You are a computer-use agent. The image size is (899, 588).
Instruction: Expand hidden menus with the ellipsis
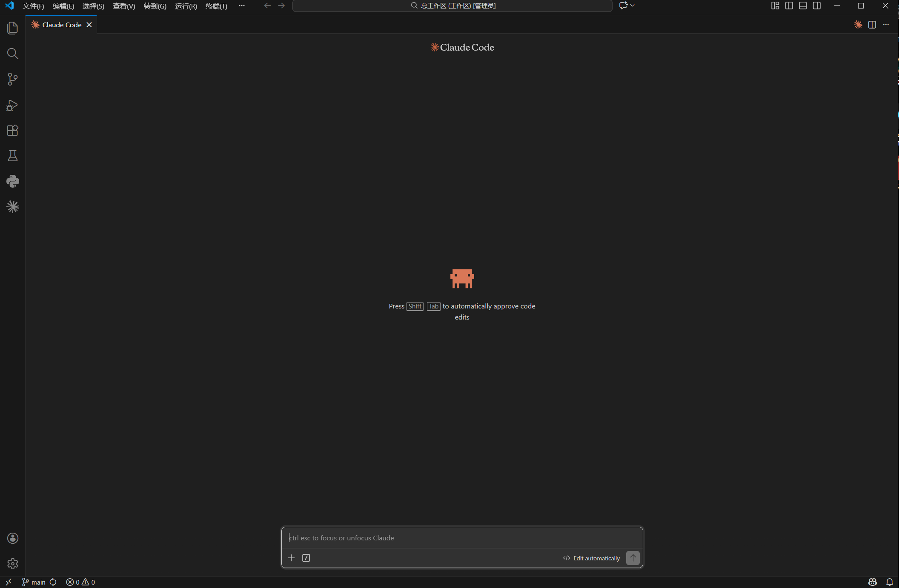pyautogui.click(x=242, y=6)
